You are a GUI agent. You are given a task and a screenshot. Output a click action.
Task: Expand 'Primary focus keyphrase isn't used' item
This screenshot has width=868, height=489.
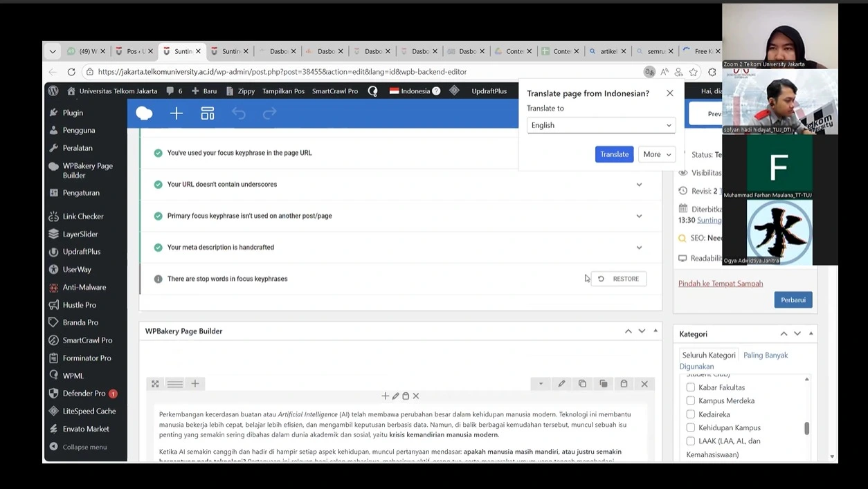point(639,216)
